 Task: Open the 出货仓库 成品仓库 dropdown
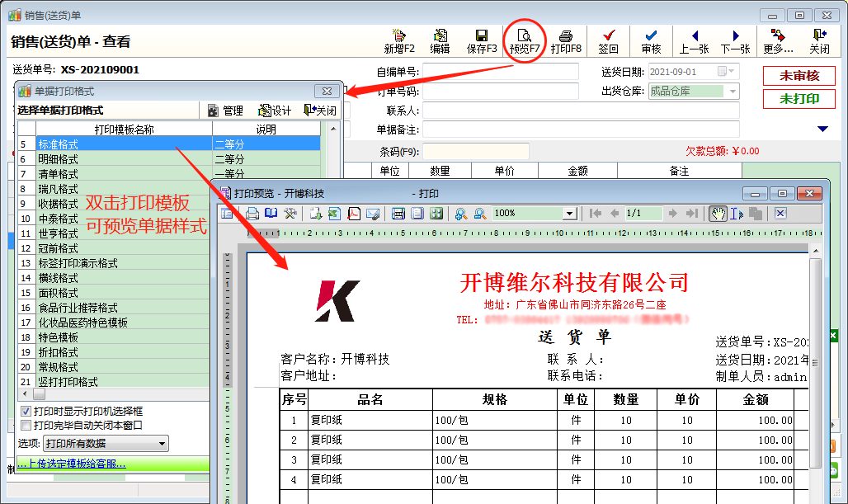click(x=733, y=92)
